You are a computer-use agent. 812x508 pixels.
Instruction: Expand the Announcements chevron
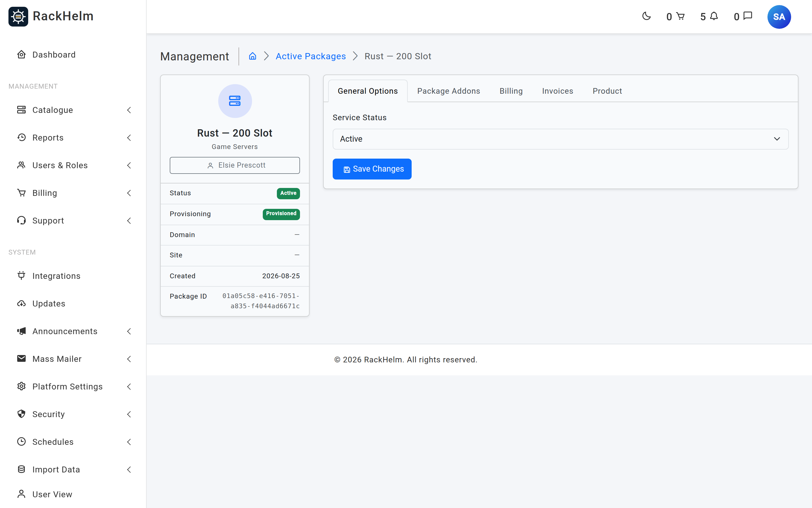[x=129, y=331]
